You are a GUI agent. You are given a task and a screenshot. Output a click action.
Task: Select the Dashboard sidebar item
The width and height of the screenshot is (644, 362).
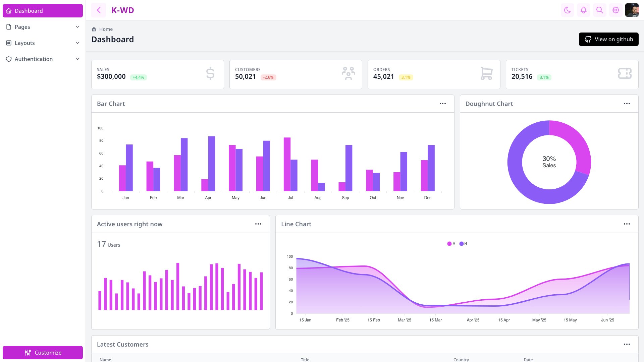tap(43, 10)
